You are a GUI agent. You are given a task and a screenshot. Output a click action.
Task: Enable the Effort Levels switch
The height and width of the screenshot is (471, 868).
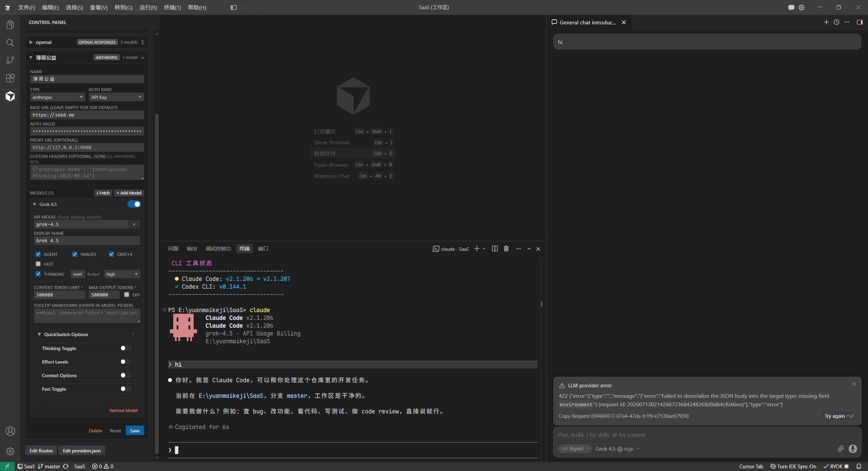pos(126,362)
